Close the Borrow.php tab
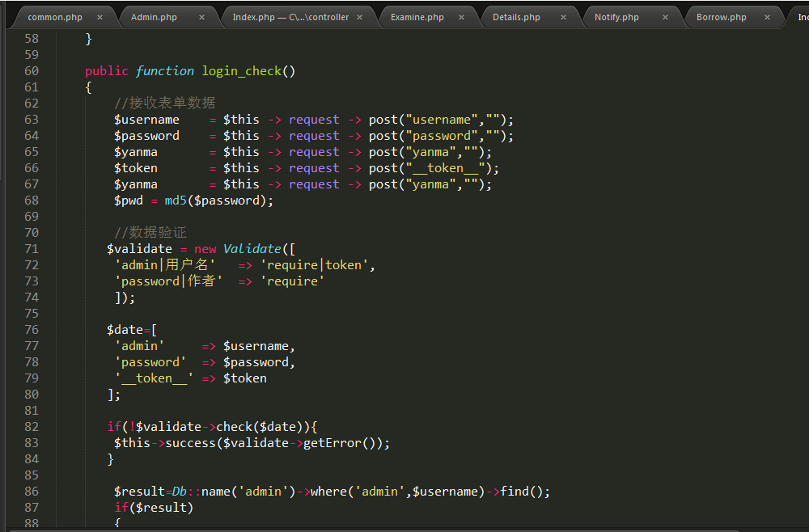The width and height of the screenshot is (809, 532). (767, 17)
